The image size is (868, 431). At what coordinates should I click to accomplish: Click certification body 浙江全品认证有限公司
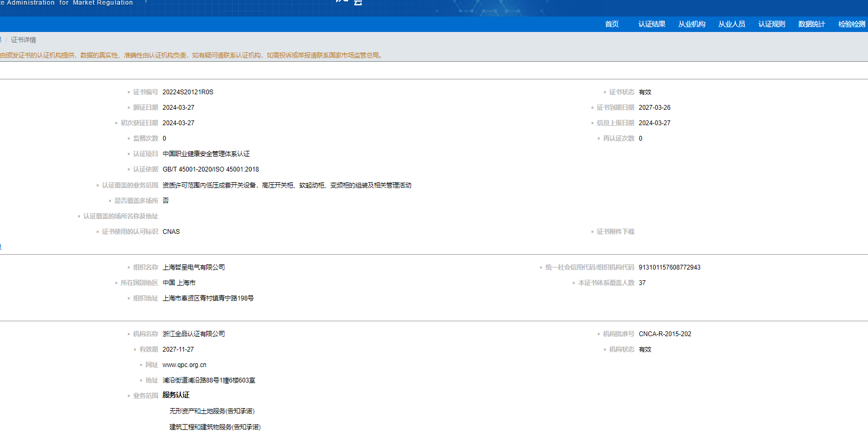coord(194,334)
